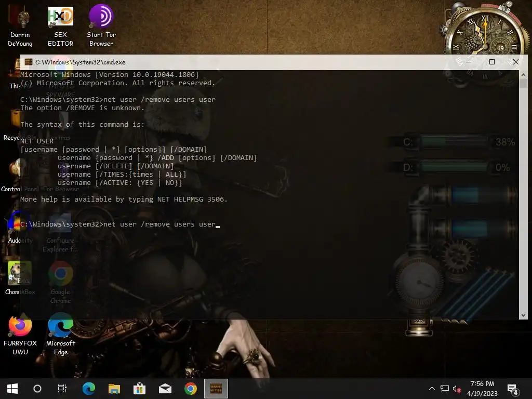The image size is (532, 399).
Task: Click the scroll down arrow in cmd
Action: pyautogui.click(x=523, y=315)
